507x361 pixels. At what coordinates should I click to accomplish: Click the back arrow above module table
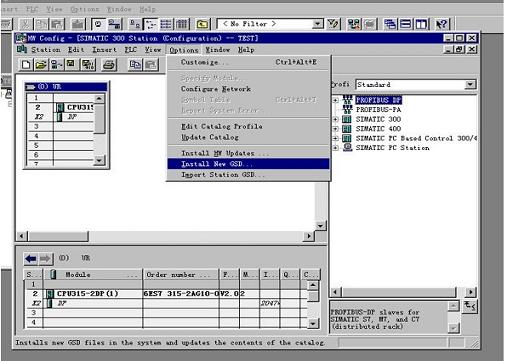point(31,258)
